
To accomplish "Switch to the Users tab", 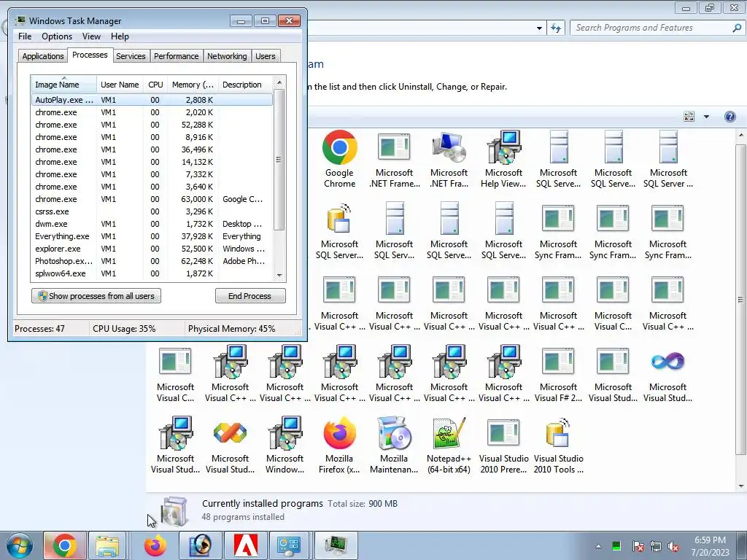I will click(266, 55).
